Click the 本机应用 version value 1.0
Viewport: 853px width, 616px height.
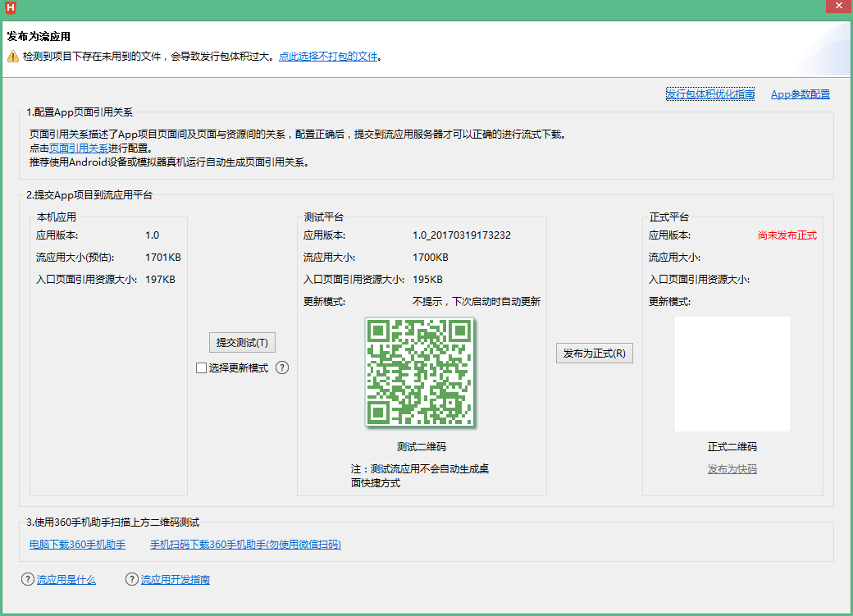tap(153, 235)
